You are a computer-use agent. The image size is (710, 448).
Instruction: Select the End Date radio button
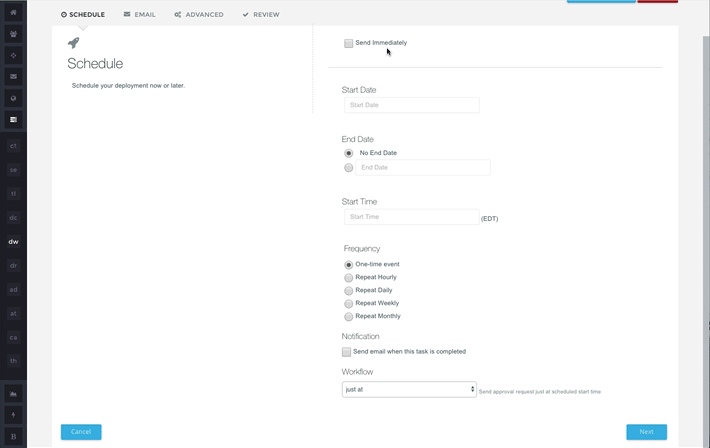coord(348,168)
